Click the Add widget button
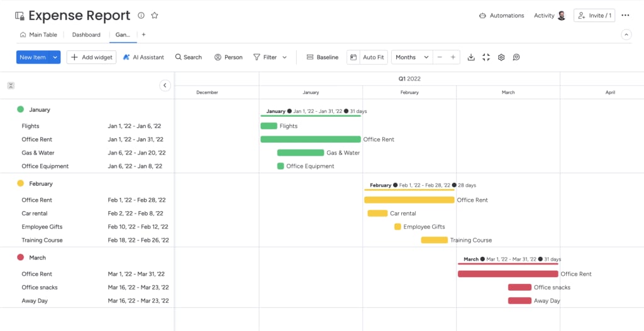Image resolution: width=644 pixels, height=331 pixels. (x=92, y=57)
